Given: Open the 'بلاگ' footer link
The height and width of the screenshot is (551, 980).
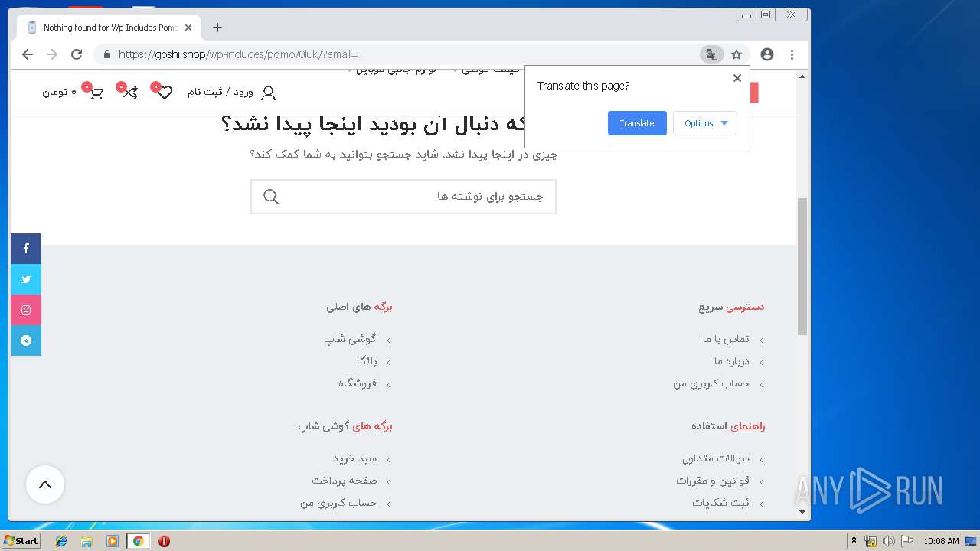Looking at the screenshot, I should [367, 361].
